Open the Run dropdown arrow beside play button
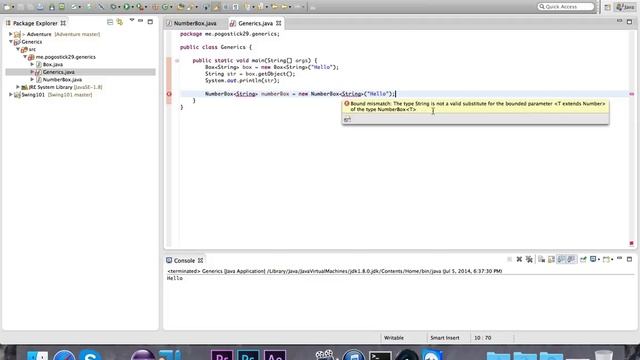 (x=133, y=7)
